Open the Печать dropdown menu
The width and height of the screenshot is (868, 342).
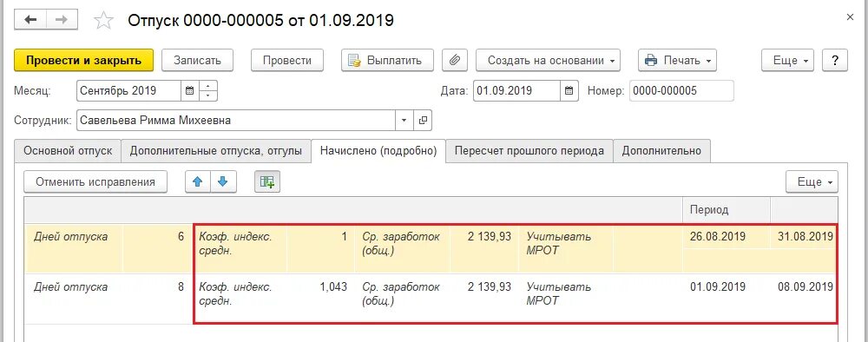(x=678, y=60)
